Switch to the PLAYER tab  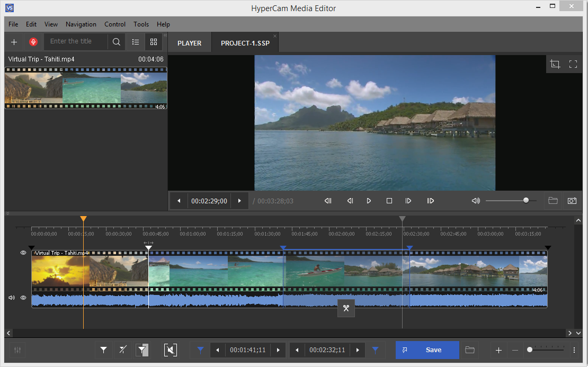189,43
